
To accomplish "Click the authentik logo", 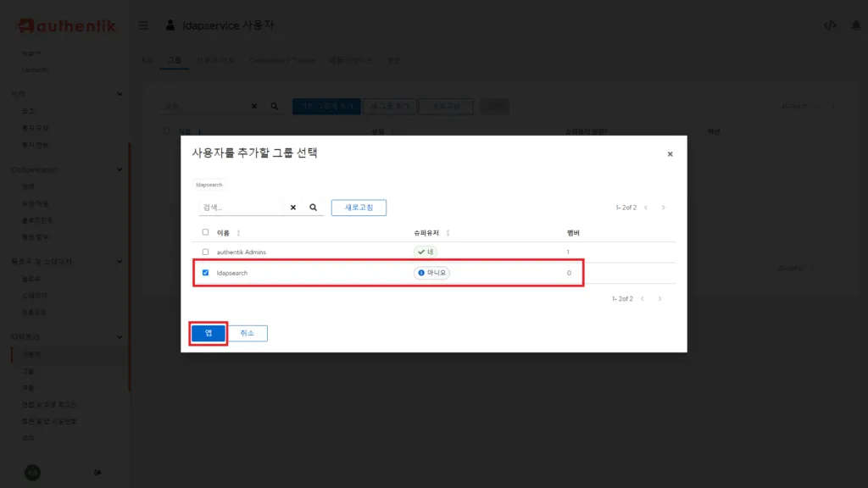I will [x=64, y=25].
